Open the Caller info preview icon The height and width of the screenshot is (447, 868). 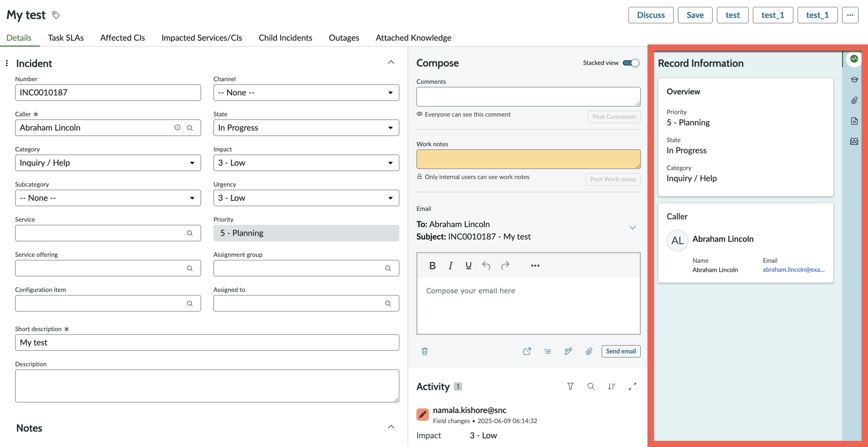pos(177,128)
